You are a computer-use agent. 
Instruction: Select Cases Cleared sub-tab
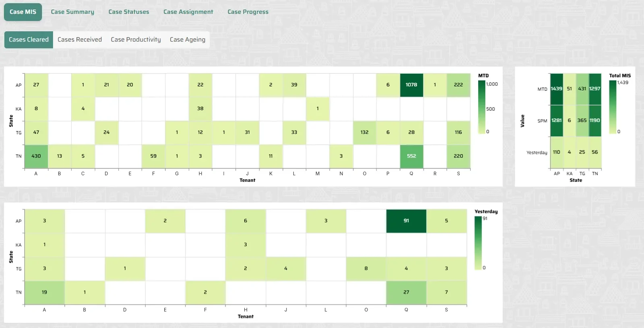[x=29, y=39]
